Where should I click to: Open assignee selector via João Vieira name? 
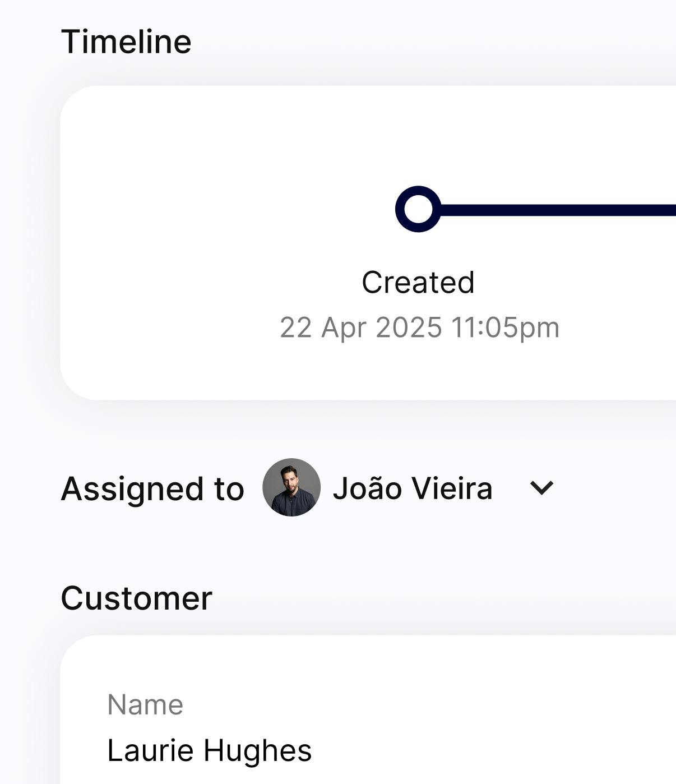(413, 488)
